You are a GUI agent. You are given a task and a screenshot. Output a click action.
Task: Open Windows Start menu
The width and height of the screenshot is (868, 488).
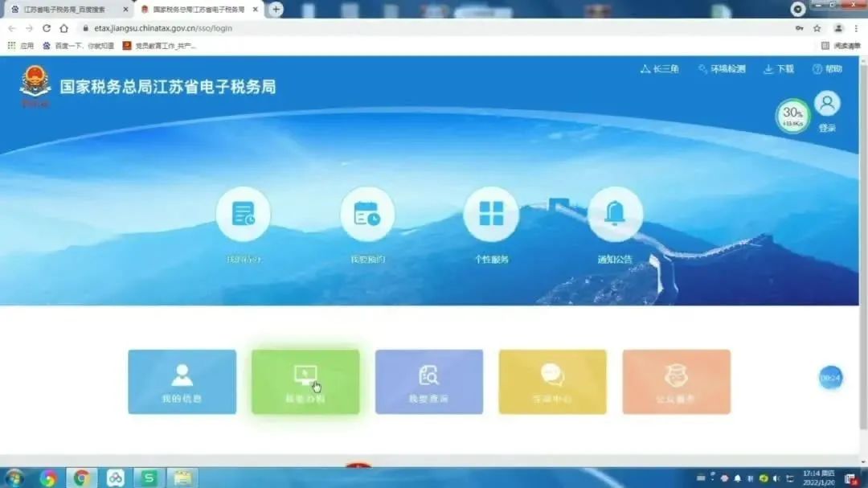click(x=14, y=478)
